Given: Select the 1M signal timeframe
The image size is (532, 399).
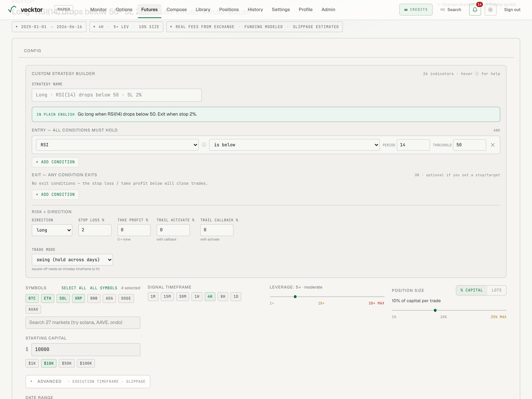Looking at the screenshot, I should tap(153, 296).
